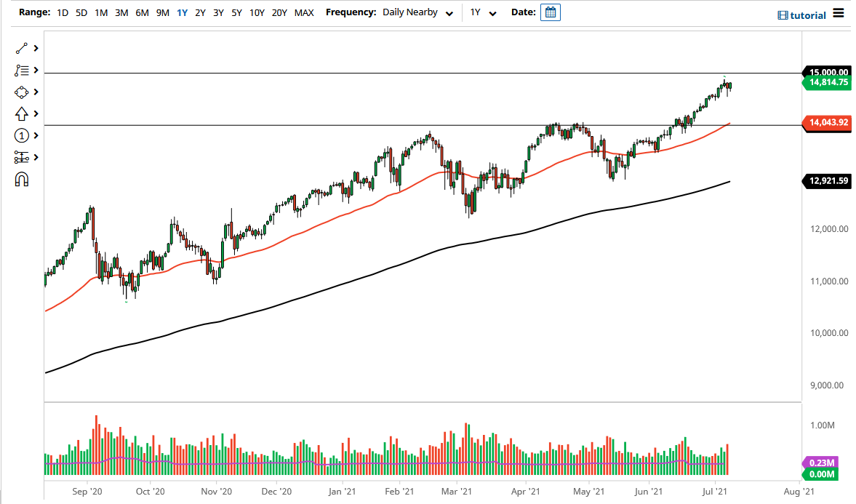Select the measurement tool
Image resolution: width=856 pixels, height=504 pixels.
(x=22, y=157)
